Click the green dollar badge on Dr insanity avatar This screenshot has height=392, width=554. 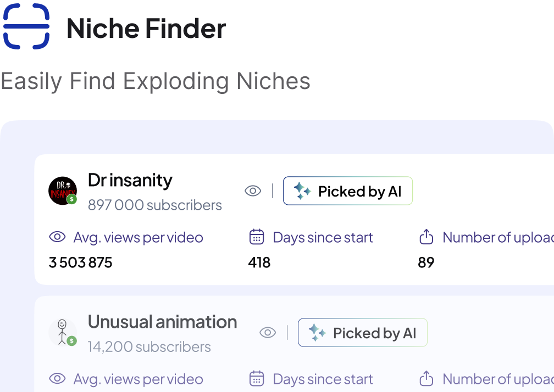click(x=71, y=199)
